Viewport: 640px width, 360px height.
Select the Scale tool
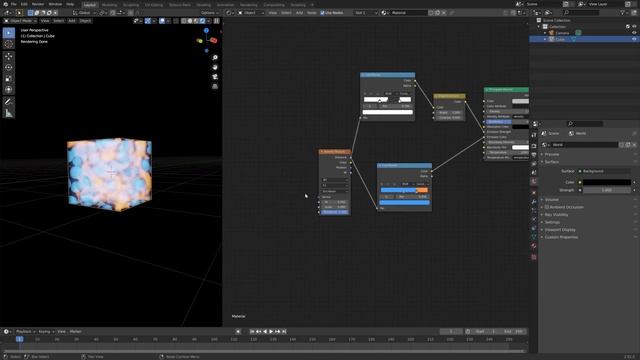(x=9, y=78)
